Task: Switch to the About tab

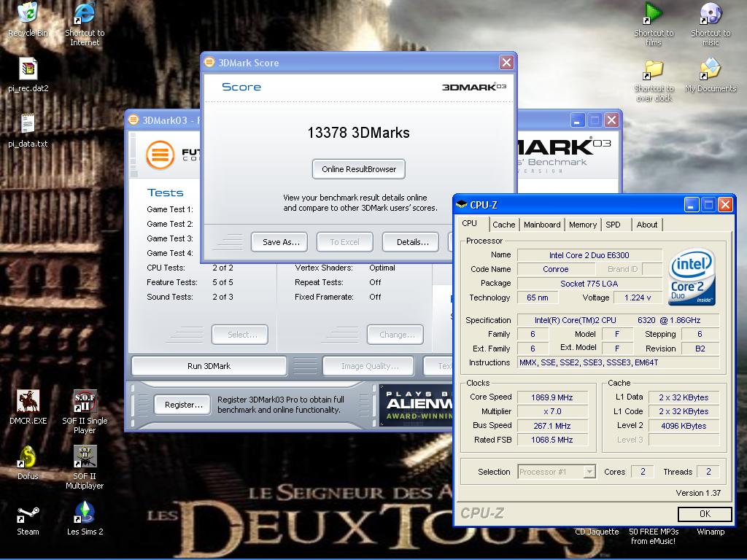Action: pyautogui.click(x=646, y=225)
